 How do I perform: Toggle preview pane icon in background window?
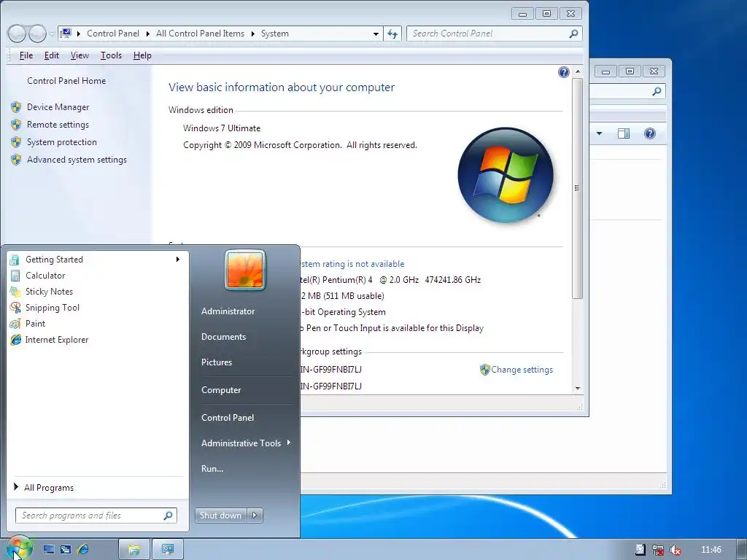tap(624, 134)
